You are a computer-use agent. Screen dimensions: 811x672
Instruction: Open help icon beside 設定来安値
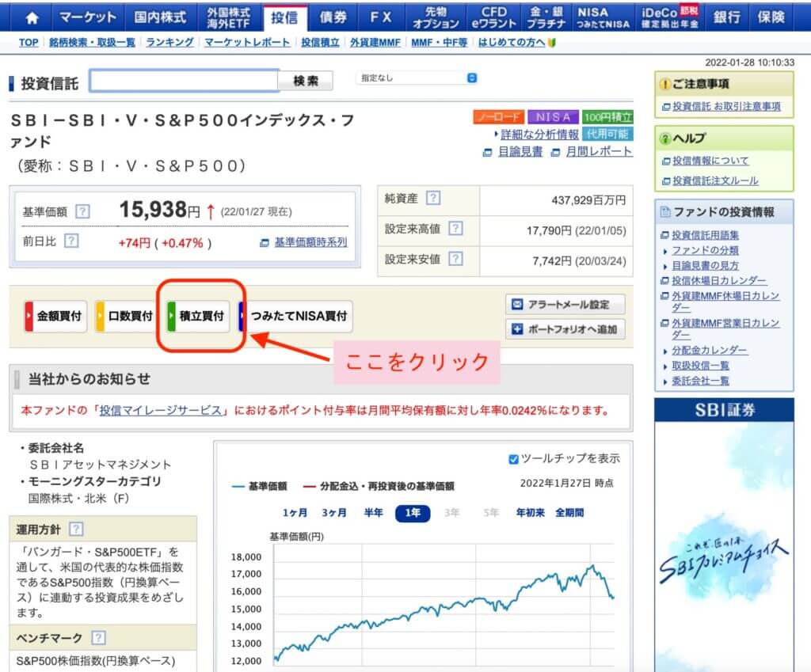pyautogui.click(x=455, y=259)
